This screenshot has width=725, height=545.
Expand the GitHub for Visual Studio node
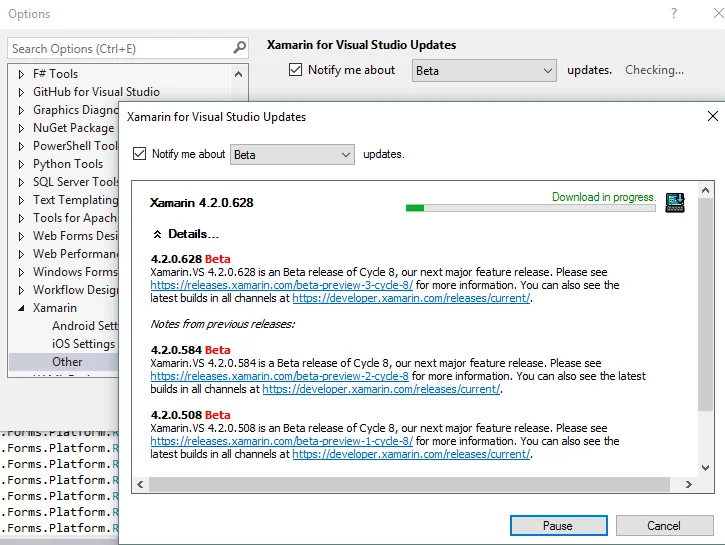(21, 92)
